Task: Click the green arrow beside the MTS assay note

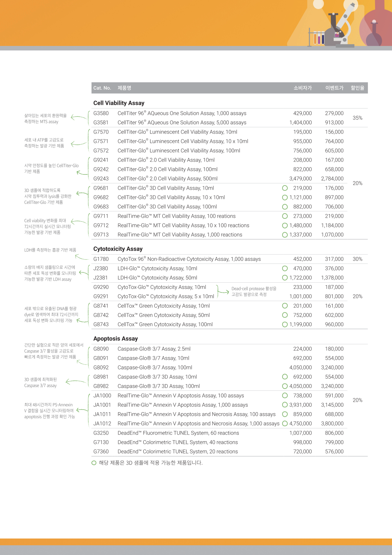Action: click(x=78, y=118)
